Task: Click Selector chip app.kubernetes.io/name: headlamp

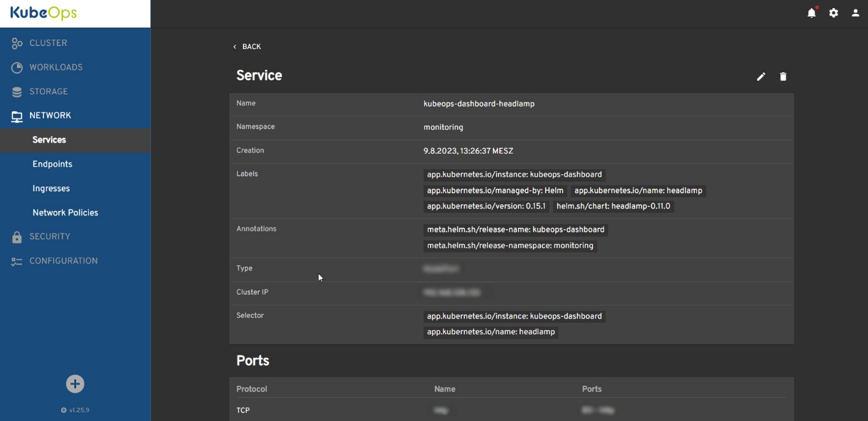Action: click(491, 332)
